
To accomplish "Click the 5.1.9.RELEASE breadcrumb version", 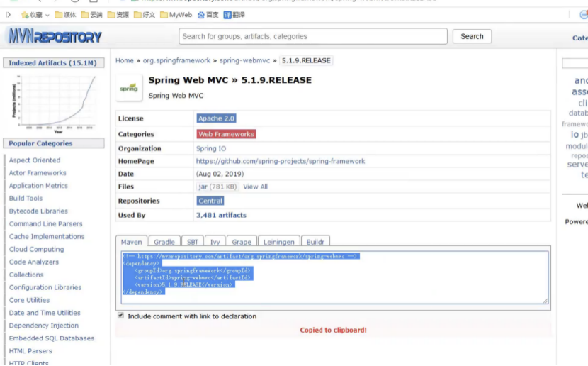I will pyautogui.click(x=306, y=60).
